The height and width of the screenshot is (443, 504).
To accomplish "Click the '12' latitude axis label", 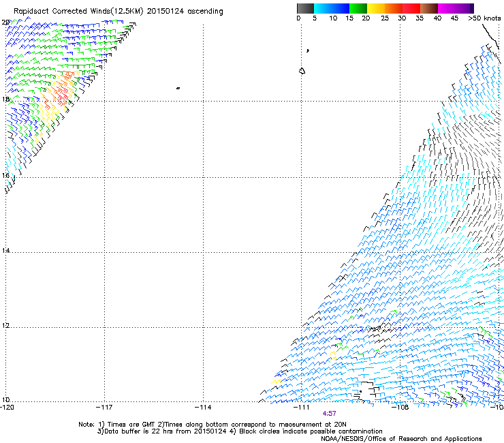I will [5, 326].
